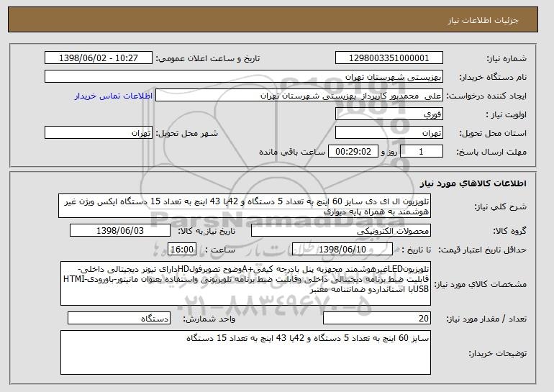
Task: Open the اطلاعات تماس خریدار link
Action: pyautogui.click(x=114, y=96)
